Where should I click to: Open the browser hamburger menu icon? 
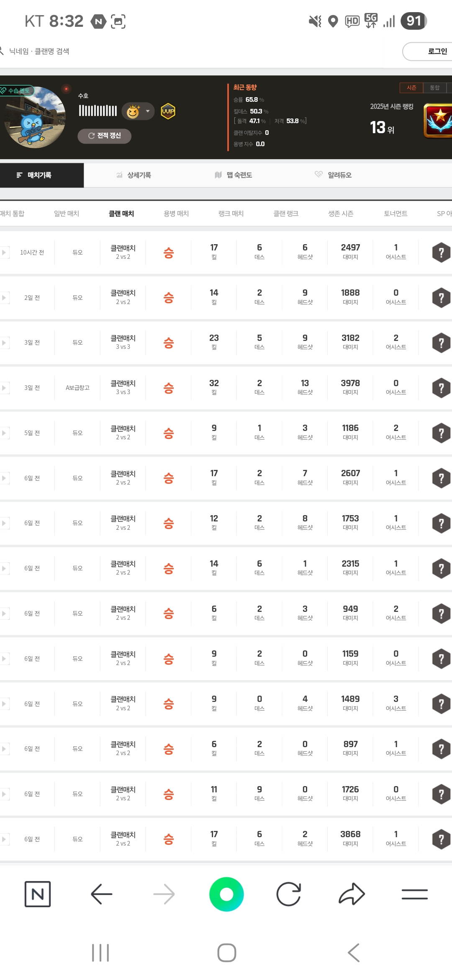(x=414, y=894)
